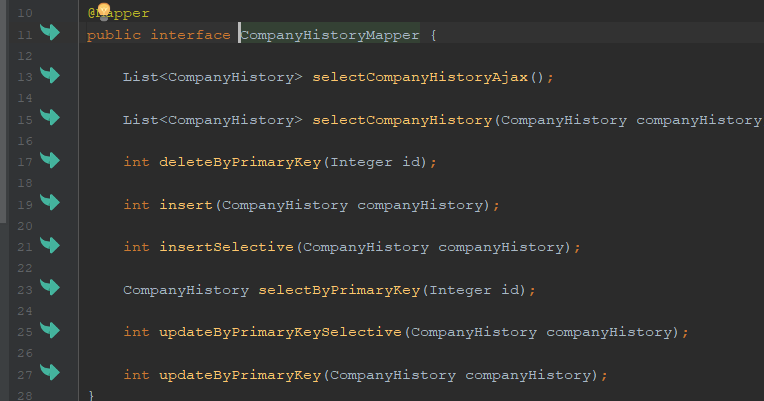Image resolution: width=764 pixels, height=401 pixels.
Task: Place cursor on CompanyHistoryMapper interface name
Action: pyautogui.click(x=330, y=35)
